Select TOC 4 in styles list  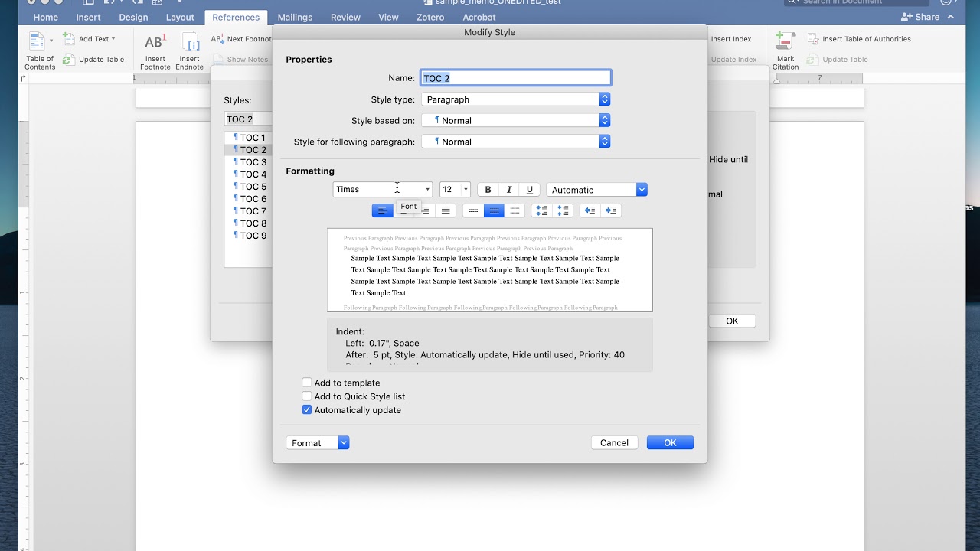[250, 174]
